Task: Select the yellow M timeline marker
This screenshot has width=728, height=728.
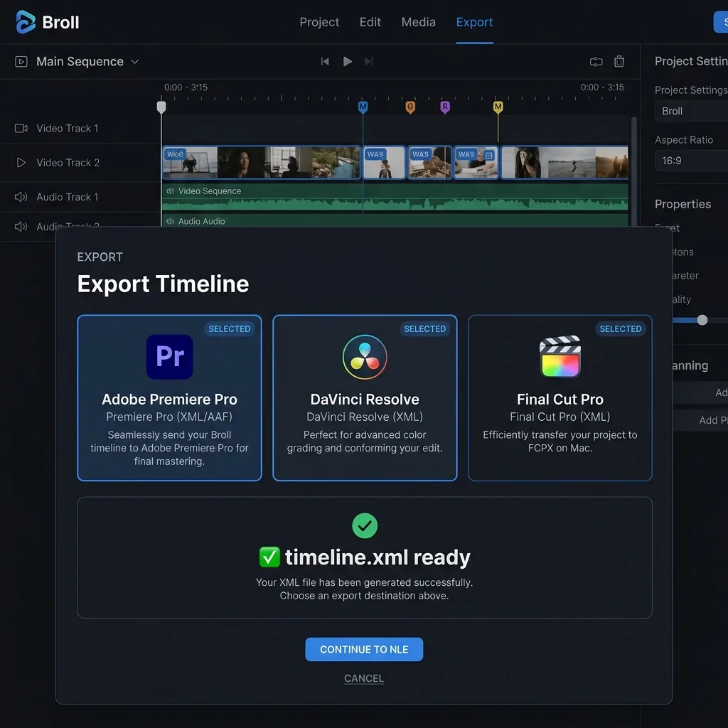Action: pos(498,107)
